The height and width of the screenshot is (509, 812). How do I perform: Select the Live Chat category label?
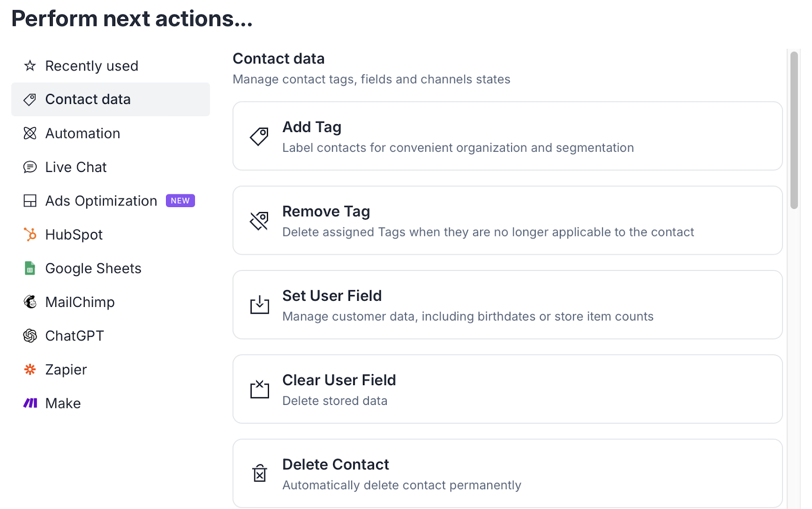click(76, 167)
